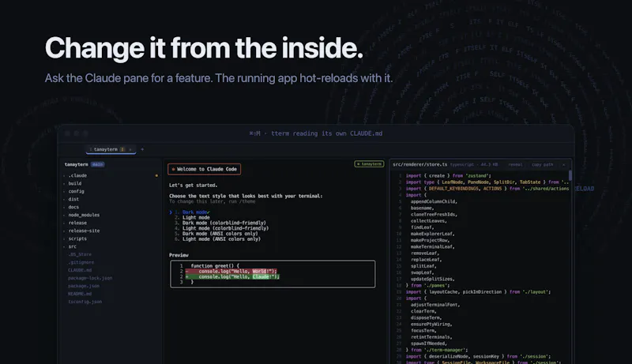Viewport: 632px width, 364px height.
Task: Click the green tanayterm pane label
Action: click(369, 164)
